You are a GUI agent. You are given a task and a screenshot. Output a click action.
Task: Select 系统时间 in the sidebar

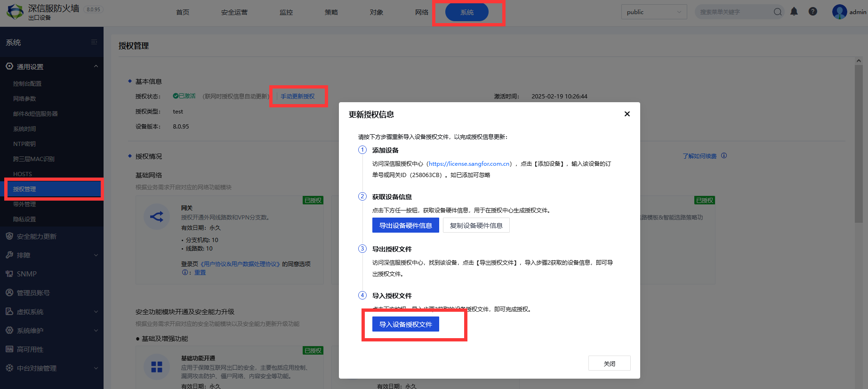[24, 129]
